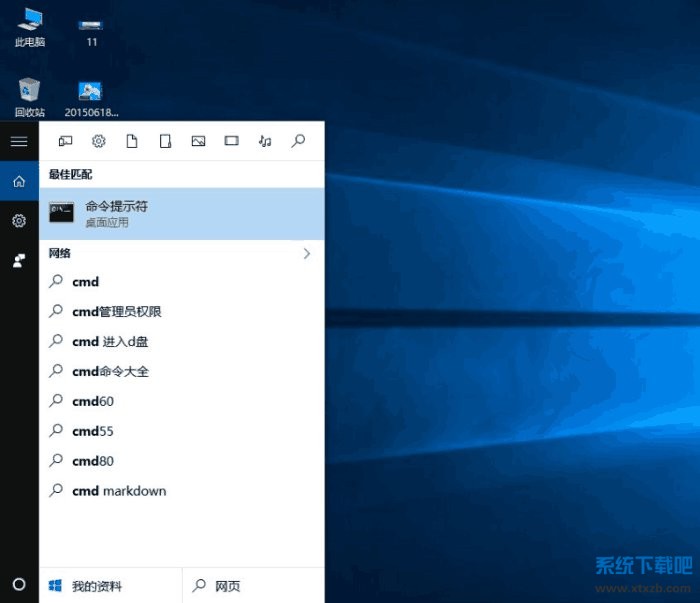Filter search results by settings gear
This screenshot has width=700, height=603.
click(98, 141)
